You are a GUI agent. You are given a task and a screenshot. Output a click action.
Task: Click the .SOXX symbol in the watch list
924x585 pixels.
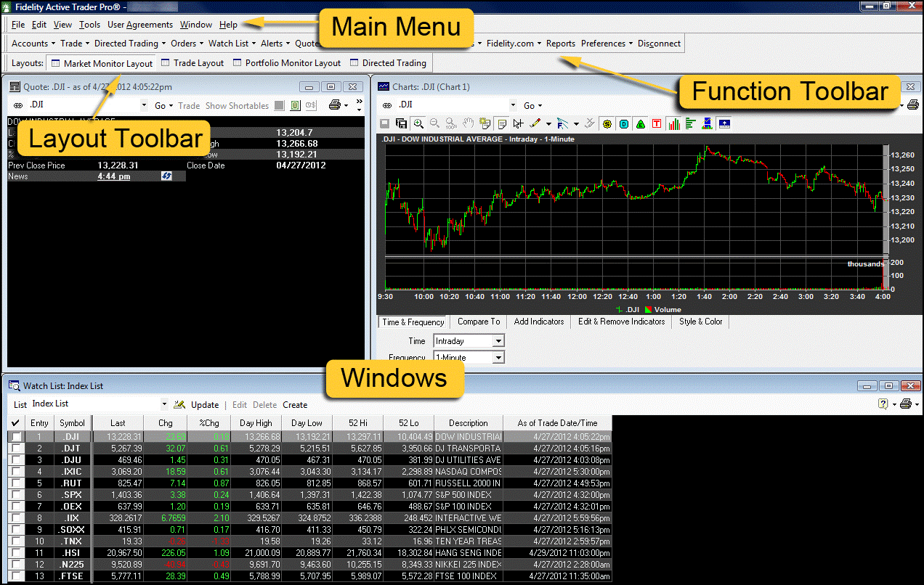click(72, 530)
